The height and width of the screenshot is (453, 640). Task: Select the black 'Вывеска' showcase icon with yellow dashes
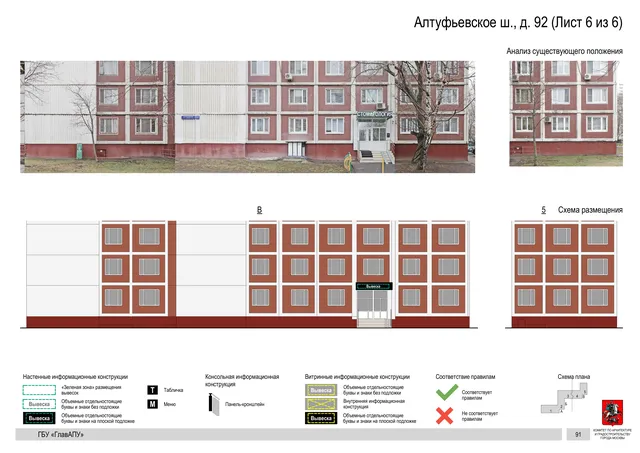tap(321, 418)
